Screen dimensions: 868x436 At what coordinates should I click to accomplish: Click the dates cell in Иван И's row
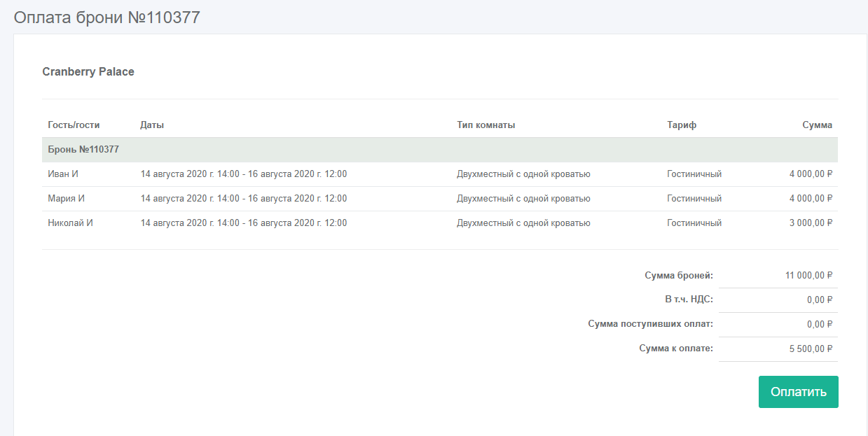click(244, 174)
